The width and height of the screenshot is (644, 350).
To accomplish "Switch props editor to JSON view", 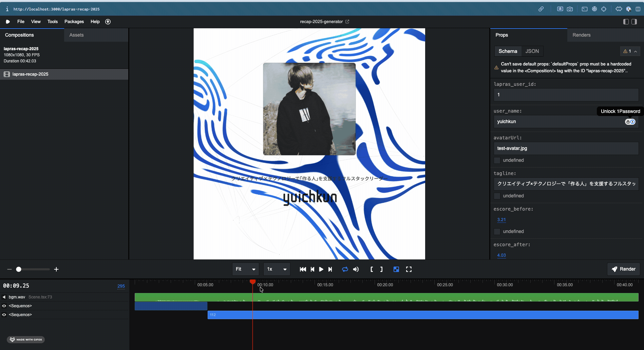I will point(532,51).
